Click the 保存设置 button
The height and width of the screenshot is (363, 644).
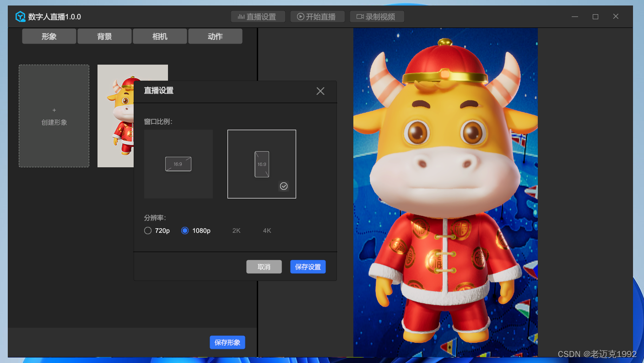click(308, 267)
